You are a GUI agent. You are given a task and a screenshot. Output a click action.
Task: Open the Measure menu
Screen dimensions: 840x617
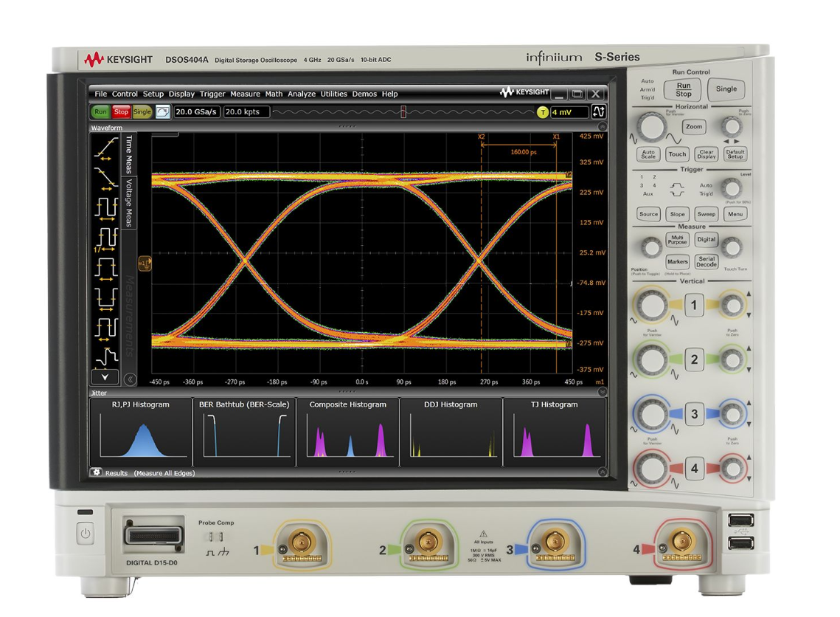245,94
